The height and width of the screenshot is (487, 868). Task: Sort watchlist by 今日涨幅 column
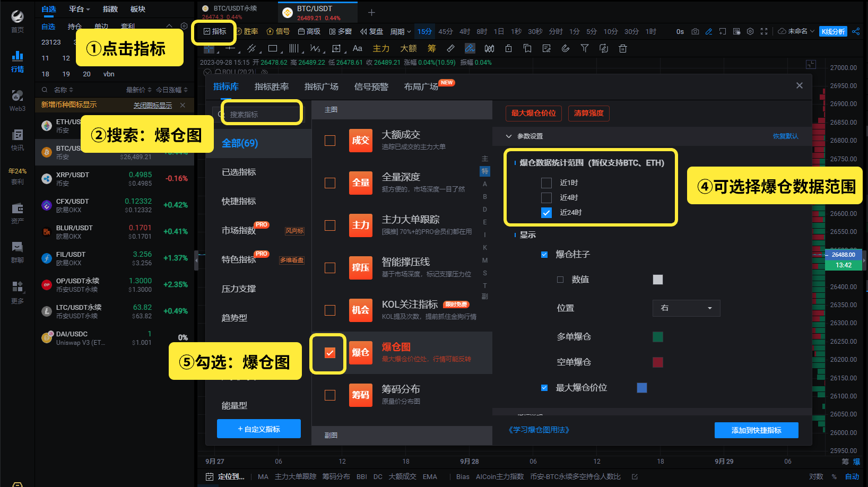171,90
